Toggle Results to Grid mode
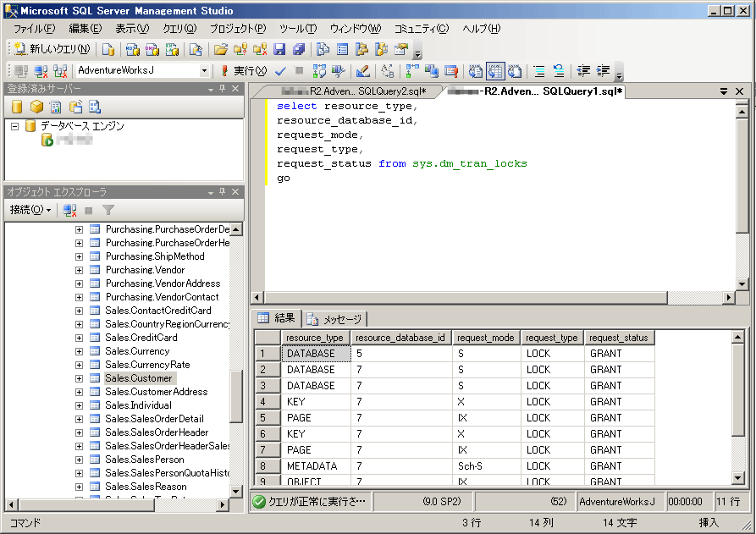 (495, 71)
